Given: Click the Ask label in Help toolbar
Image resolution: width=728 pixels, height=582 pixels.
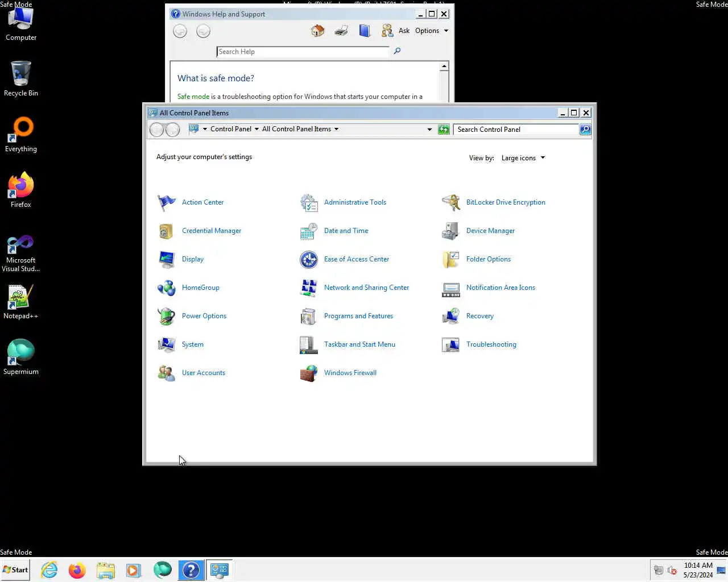Looking at the screenshot, I should [x=404, y=31].
